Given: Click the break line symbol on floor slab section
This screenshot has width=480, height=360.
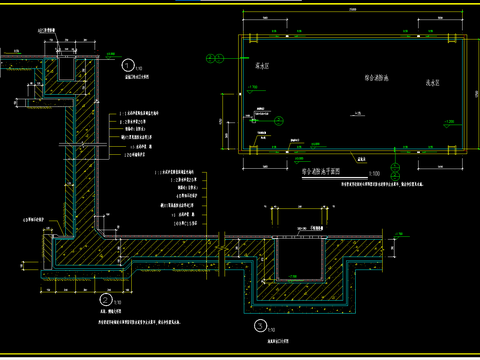Looking at the screenshot, I should 222,248.
